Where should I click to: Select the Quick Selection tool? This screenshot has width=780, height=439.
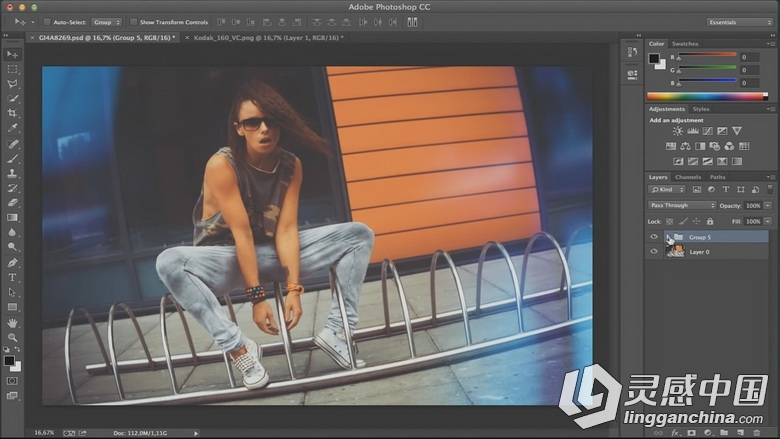pos(12,98)
